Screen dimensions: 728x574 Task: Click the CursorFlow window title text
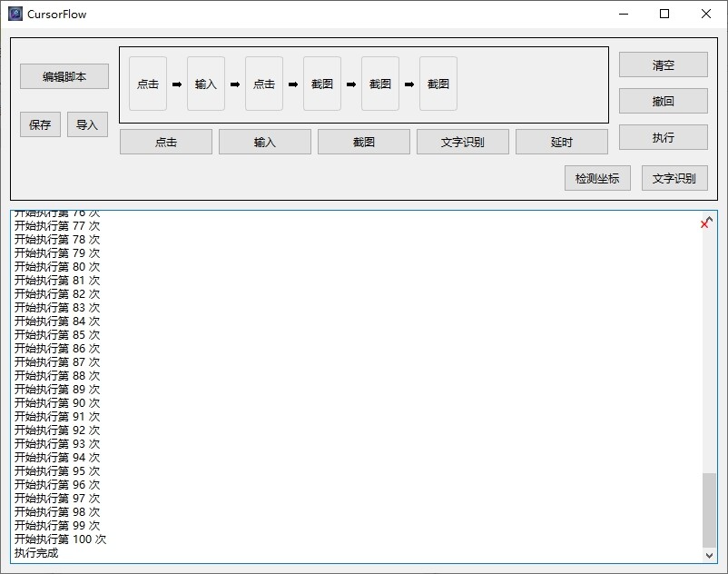(56, 15)
